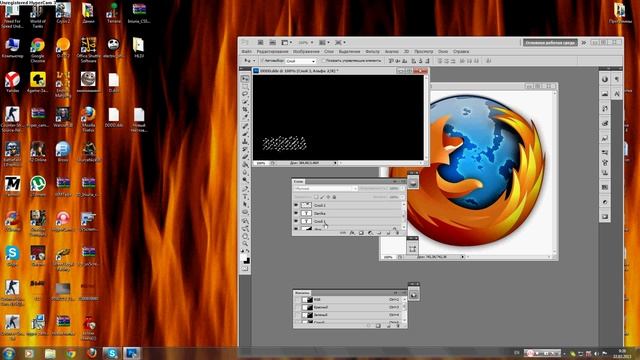Click Основная рабочая среда workspace button

coord(550,42)
